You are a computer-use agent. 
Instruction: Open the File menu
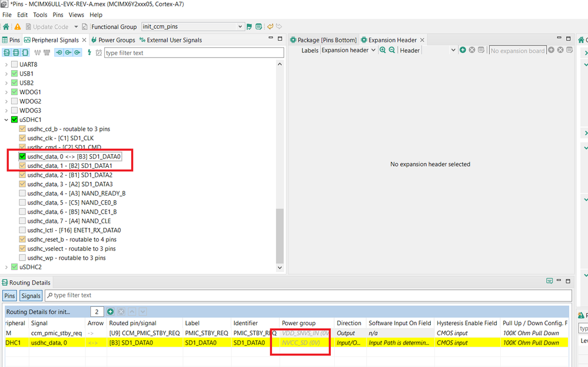(x=6, y=15)
